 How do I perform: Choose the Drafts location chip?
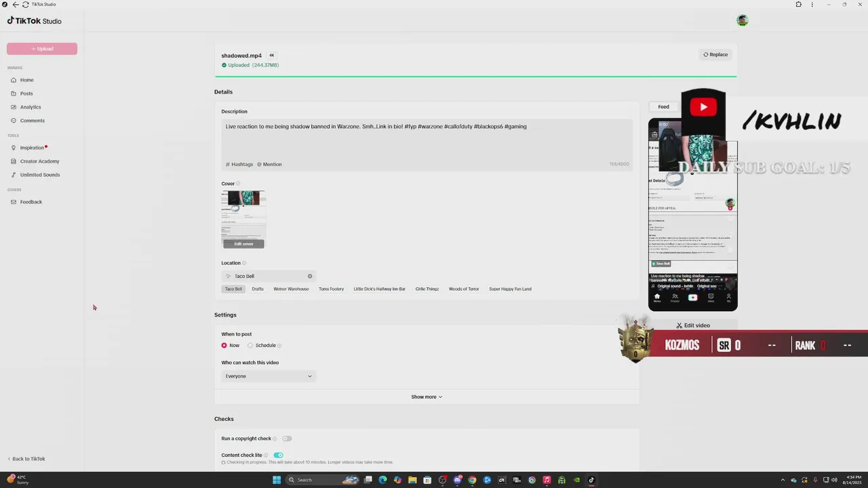click(258, 289)
